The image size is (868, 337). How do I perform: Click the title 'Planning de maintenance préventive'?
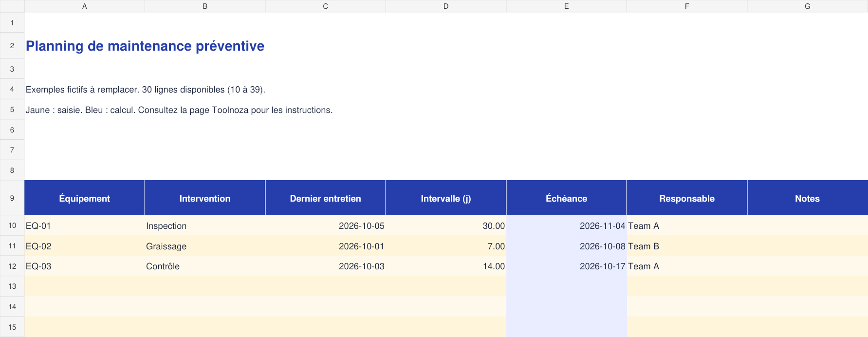(x=145, y=46)
